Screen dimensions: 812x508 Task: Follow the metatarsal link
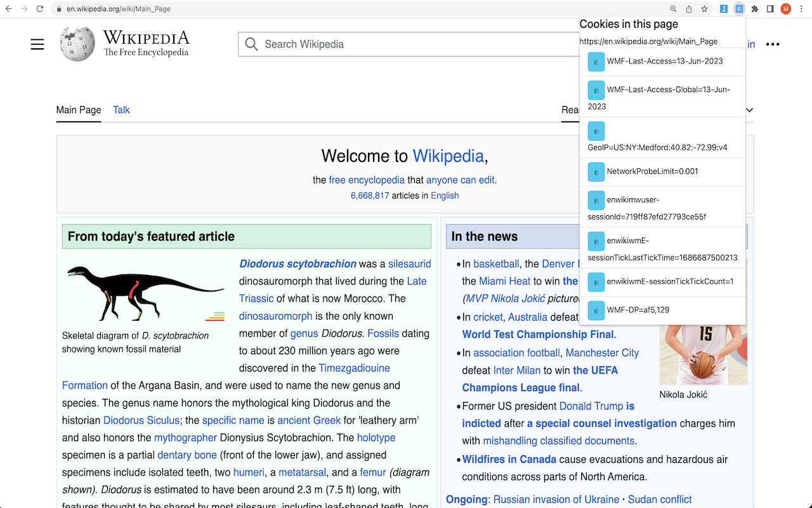302,472
